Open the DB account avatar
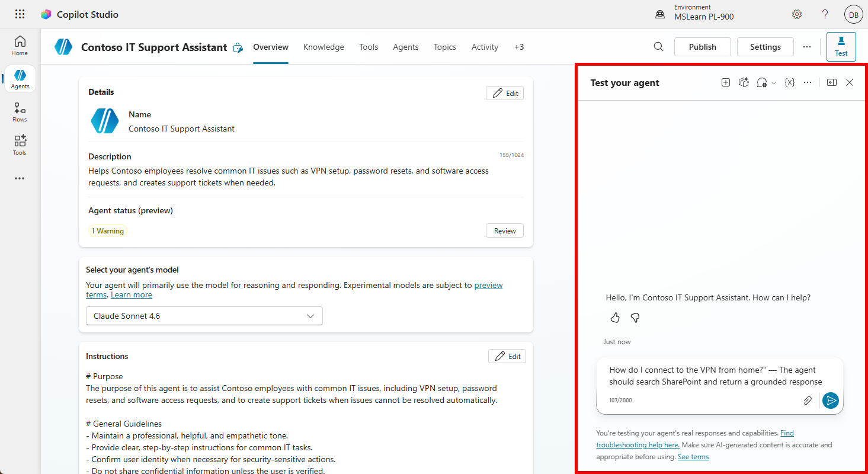Viewport: 868px width, 474px height. [854, 15]
